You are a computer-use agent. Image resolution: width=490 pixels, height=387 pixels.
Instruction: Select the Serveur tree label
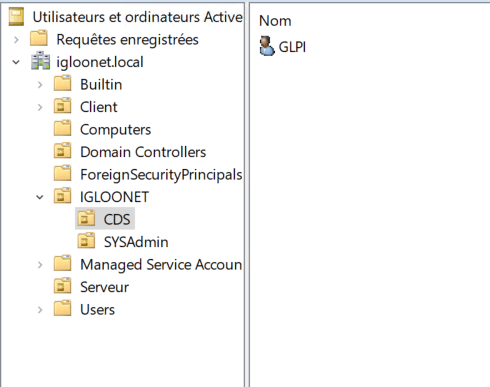pyautogui.click(x=104, y=287)
